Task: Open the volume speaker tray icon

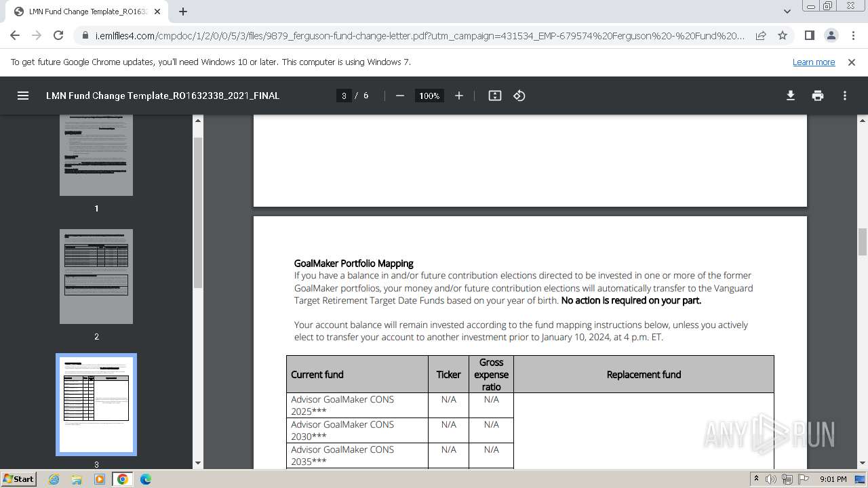Action: pos(771,479)
